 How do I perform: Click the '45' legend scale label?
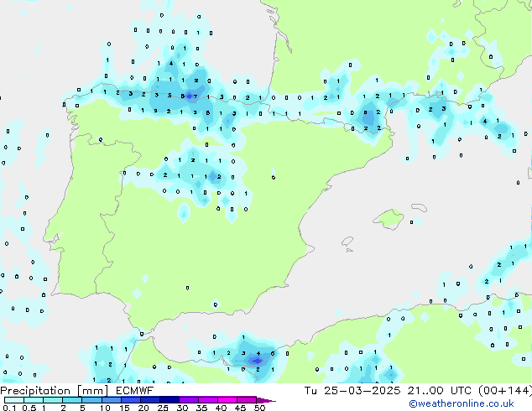tap(240, 408)
